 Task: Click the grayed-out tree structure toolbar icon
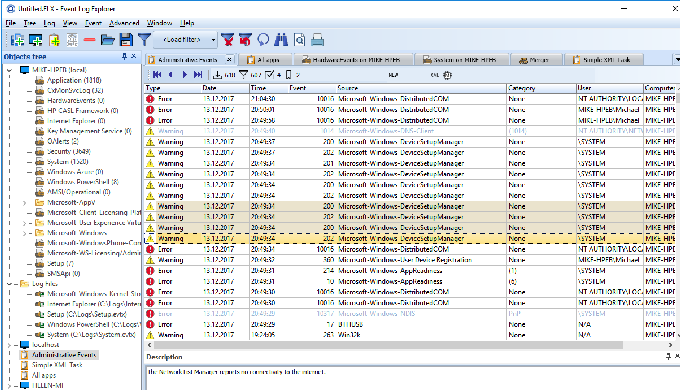click(72, 40)
